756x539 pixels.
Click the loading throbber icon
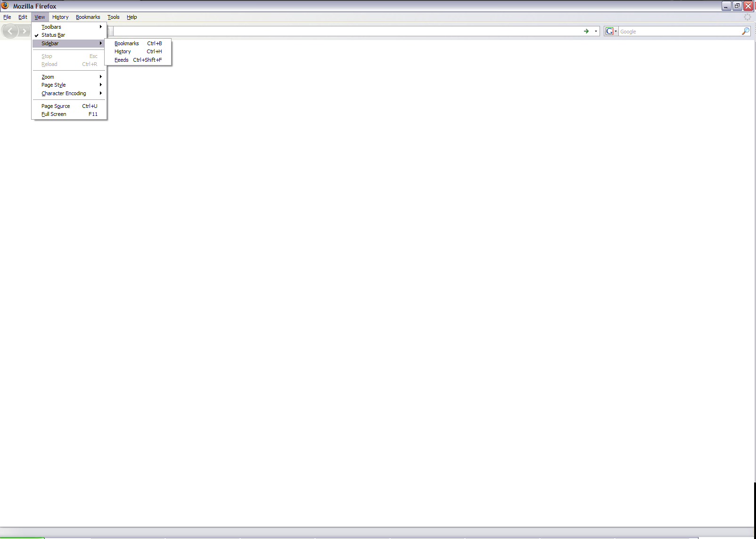(x=747, y=17)
